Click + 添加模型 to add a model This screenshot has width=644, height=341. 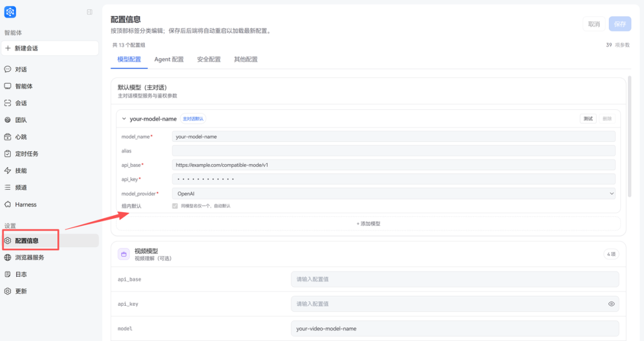[369, 224]
